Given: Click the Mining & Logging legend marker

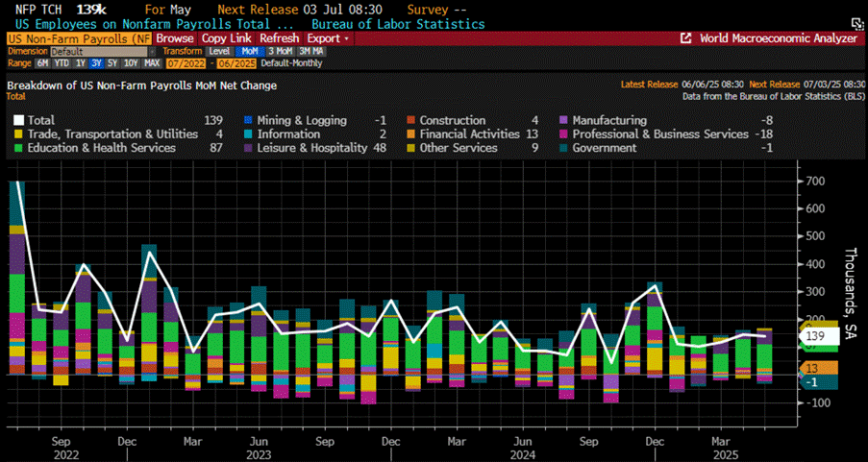Looking at the screenshot, I should coord(248,120).
